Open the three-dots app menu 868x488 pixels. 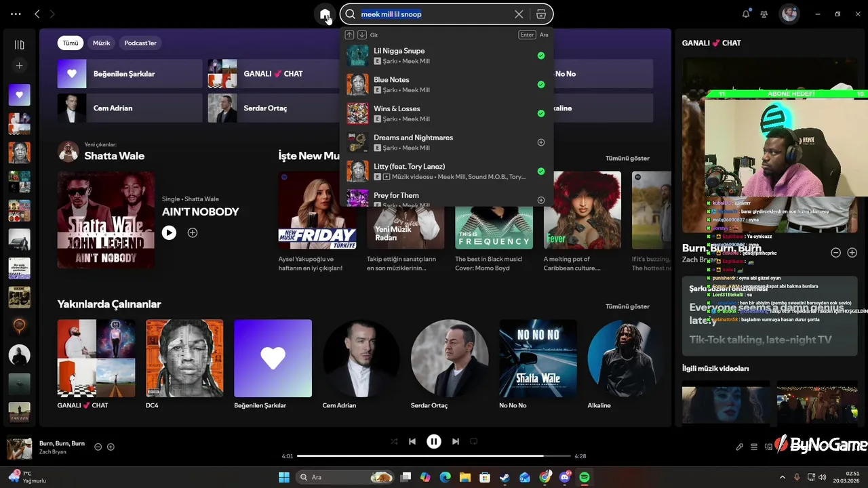point(16,14)
